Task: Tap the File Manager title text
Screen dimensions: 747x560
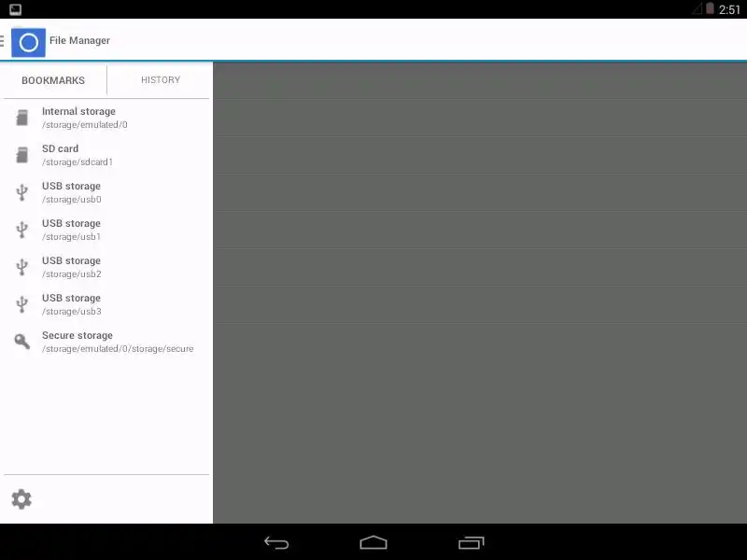Action: [79, 40]
